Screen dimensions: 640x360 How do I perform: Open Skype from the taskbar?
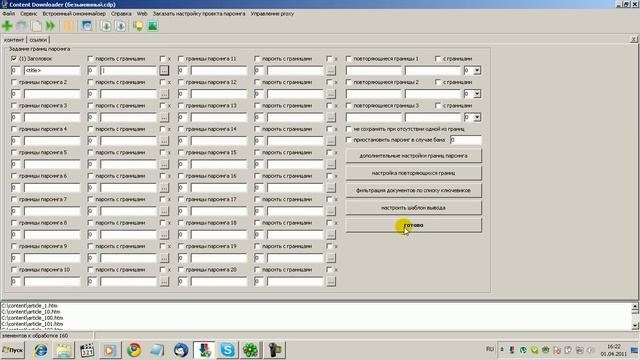pyautogui.click(x=227, y=350)
